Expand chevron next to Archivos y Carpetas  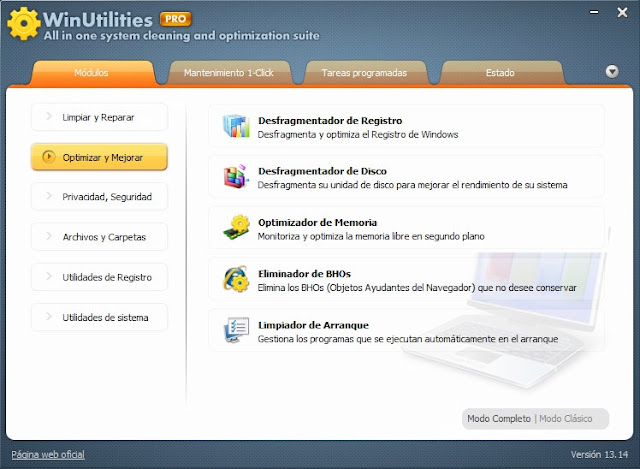click(49, 236)
